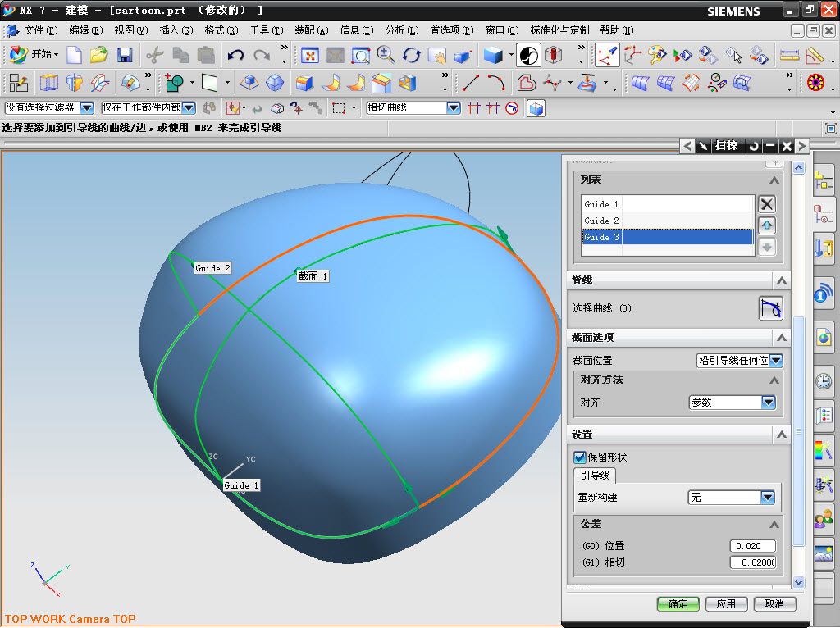The image size is (840, 628).
Task: Click the Cut scissors icon
Action: (x=155, y=55)
